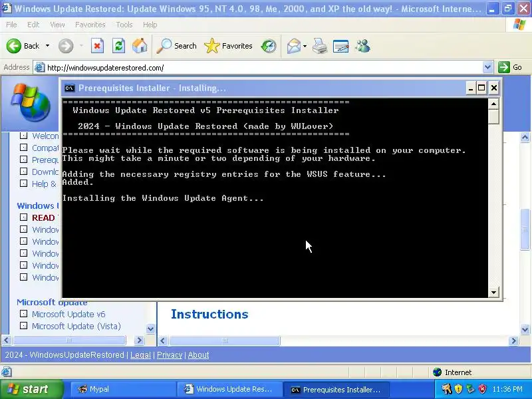Open the Legal link in footer
The image size is (532, 399).
click(140, 355)
